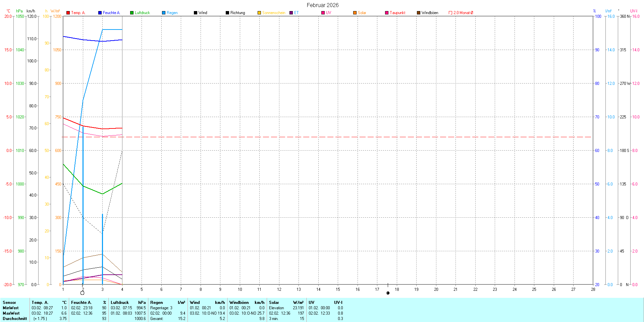Click the Luftdruck column header in the table
Viewport: 644px width, 322px height.
tap(120, 303)
